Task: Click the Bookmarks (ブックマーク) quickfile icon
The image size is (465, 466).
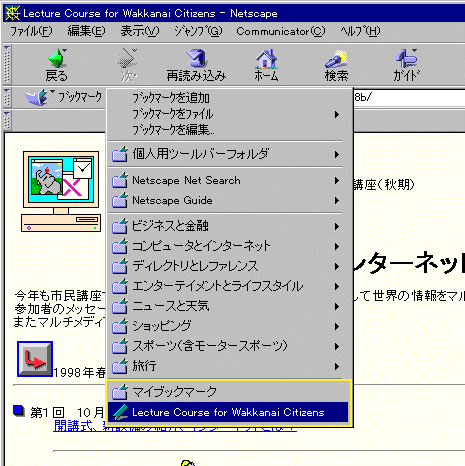Action: (x=37, y=97)
